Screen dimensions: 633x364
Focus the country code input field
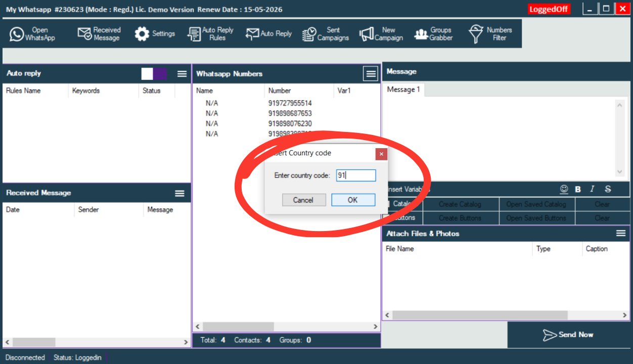click(x=356, y=175)
